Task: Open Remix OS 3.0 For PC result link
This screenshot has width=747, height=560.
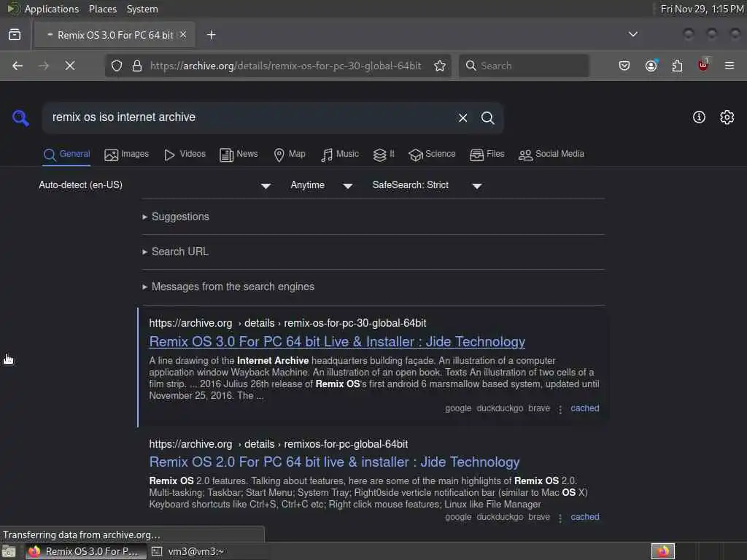Action: (337, 341)
